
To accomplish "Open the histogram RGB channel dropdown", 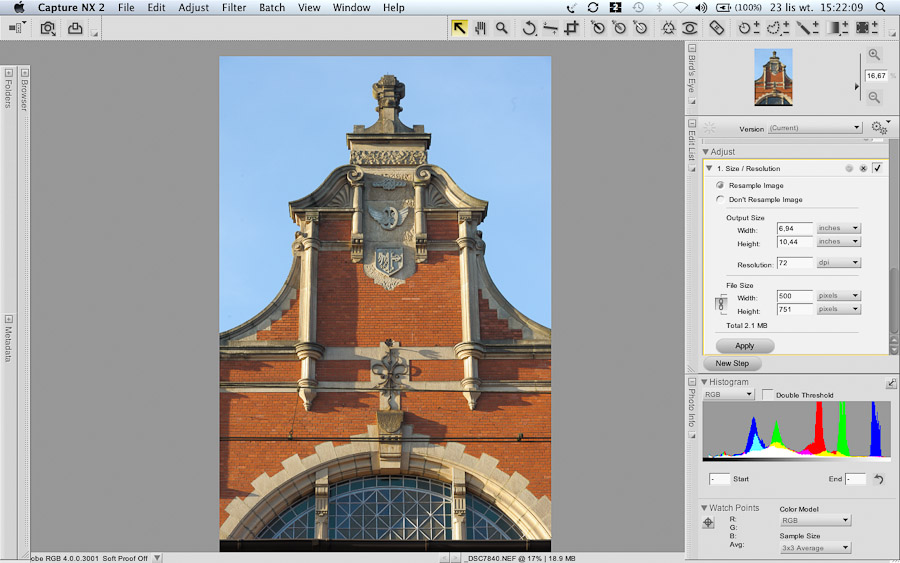I will pyautogui.click(x=728, y=395).
